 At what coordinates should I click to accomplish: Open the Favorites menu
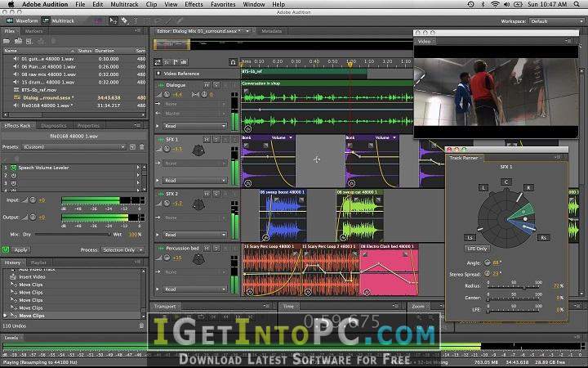point(223,5)
